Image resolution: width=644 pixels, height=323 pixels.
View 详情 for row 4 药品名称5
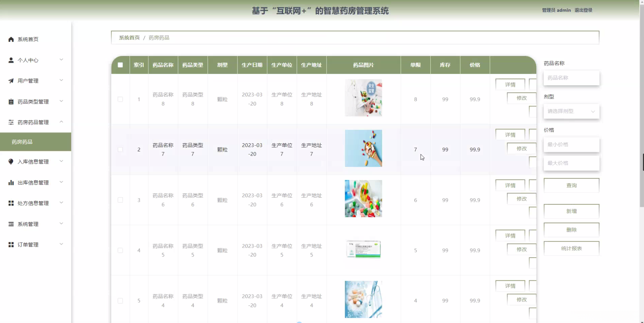[510, 236]
